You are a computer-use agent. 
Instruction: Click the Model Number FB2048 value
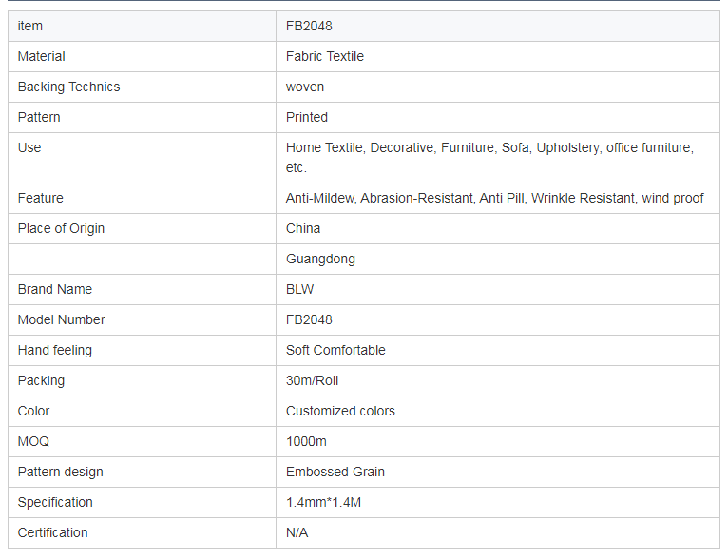pyautogui.click(x=309, y=319)
